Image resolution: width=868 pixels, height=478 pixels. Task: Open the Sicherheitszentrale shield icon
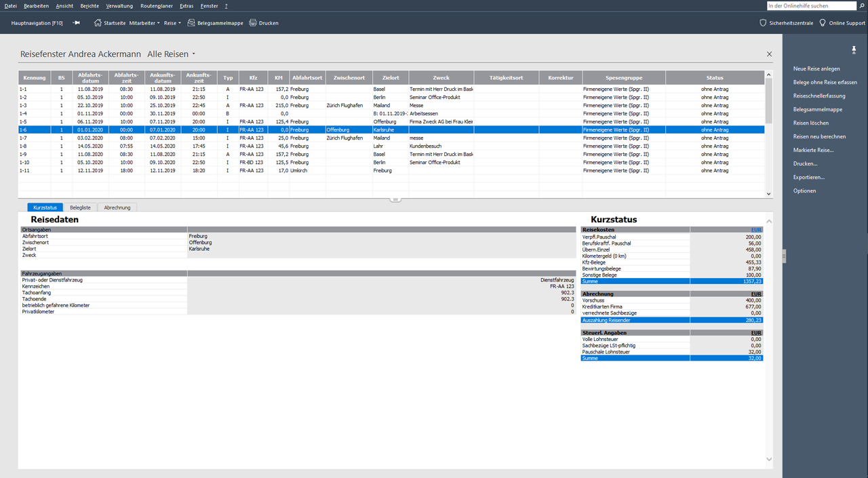coord(763,23)
